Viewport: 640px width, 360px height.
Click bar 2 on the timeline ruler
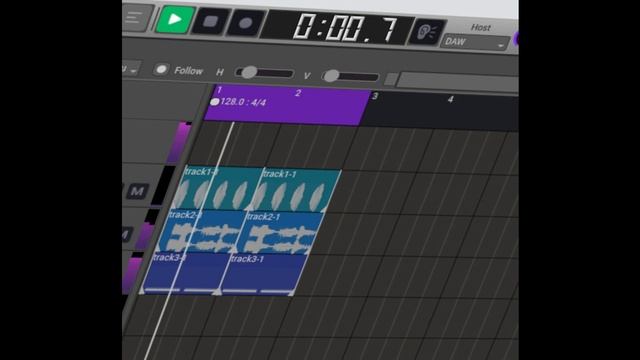point(298,93)
